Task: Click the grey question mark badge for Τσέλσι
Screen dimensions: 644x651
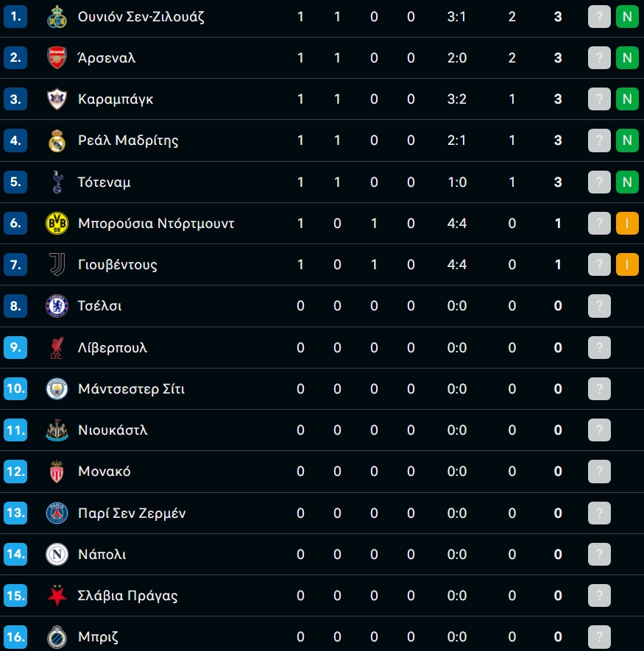Action: point(600,305)
